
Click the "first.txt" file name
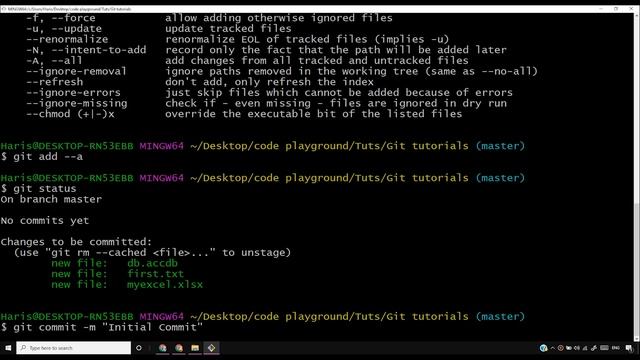156,273
